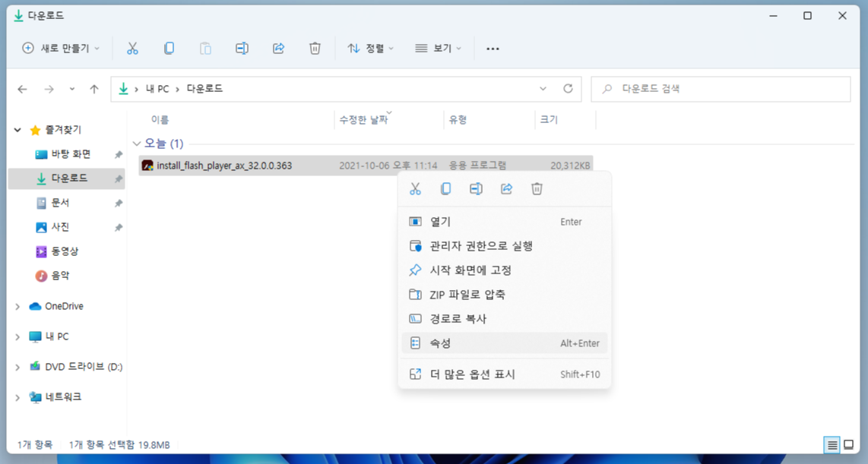The width and height of the screenshot is (868, 464).
Task: Open the 정렬 sort dropdown
Action: 370,49
